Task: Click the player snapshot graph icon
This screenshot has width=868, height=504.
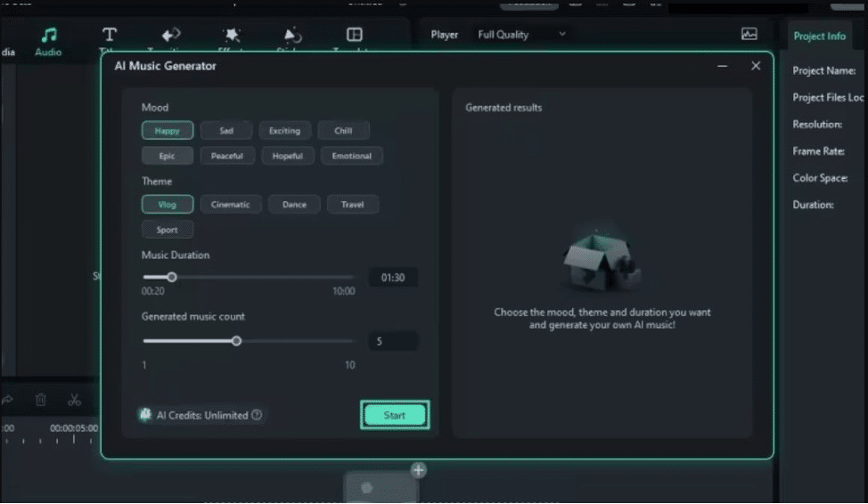Action: click(x=749, y=35)
